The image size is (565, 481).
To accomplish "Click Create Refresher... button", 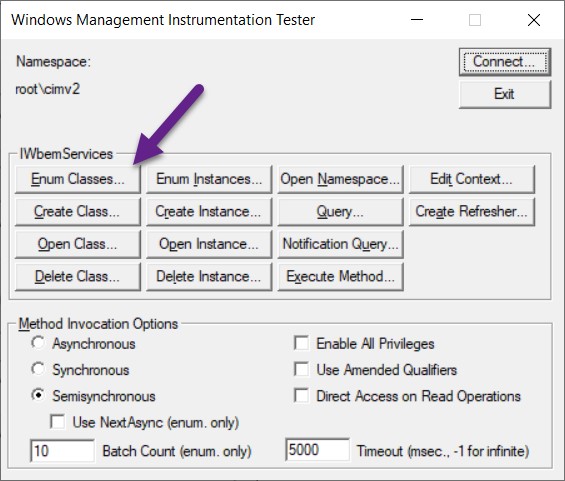I will click(472, 211).
